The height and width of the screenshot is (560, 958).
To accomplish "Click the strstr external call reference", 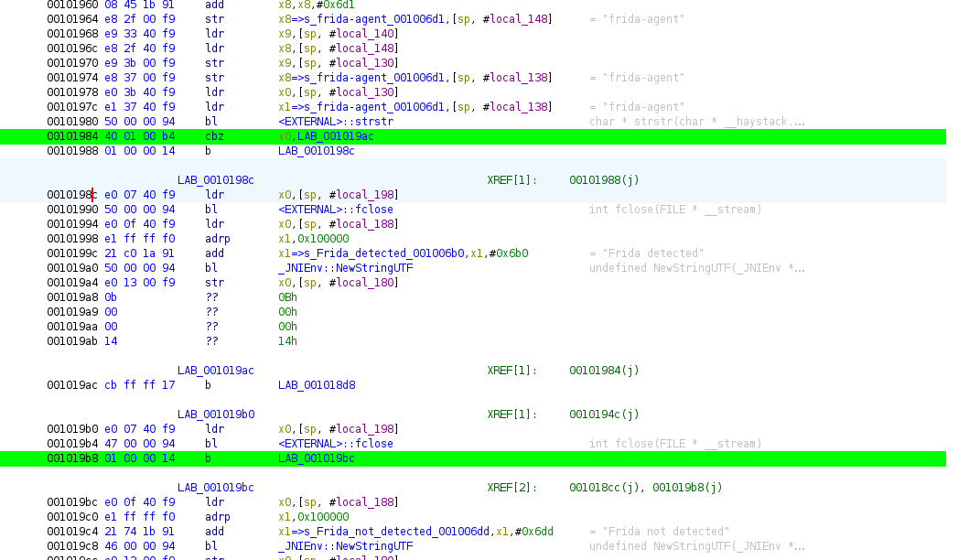I will [336, 122].
